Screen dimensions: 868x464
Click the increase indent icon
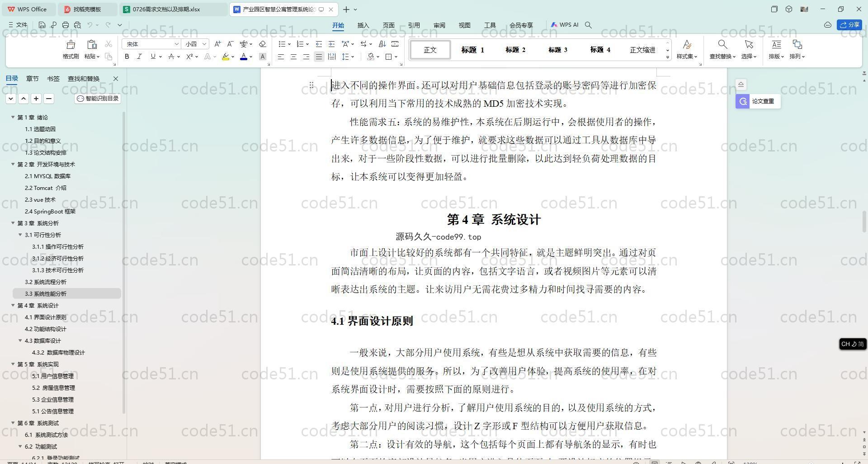pos(331,44)
